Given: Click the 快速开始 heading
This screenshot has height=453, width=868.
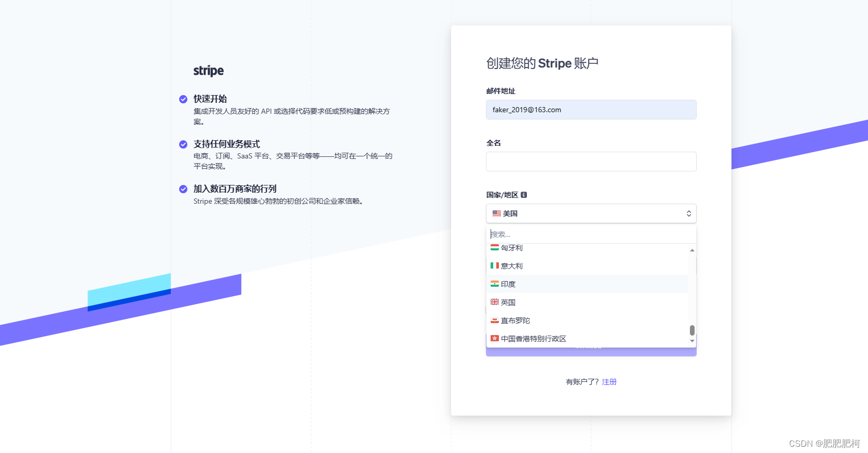Looking at the screenshot, I should (210, 99).
